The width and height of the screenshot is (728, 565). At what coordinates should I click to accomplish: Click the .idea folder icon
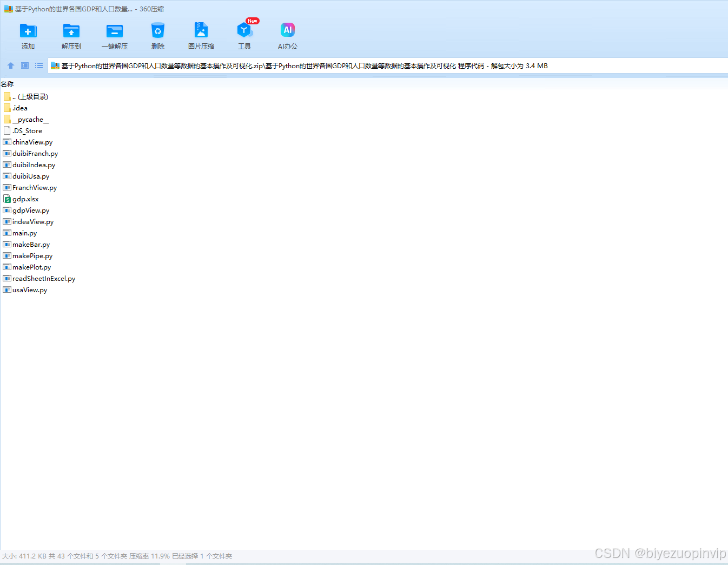(x=7, y=108)
